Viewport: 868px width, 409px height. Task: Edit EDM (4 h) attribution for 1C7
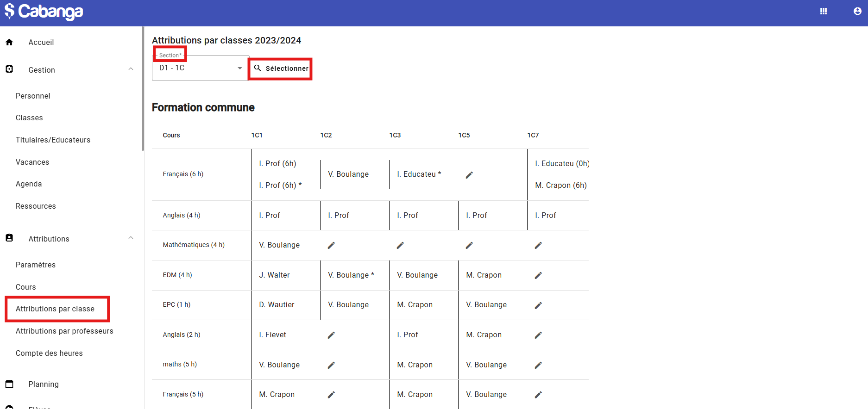coord(538,275)
